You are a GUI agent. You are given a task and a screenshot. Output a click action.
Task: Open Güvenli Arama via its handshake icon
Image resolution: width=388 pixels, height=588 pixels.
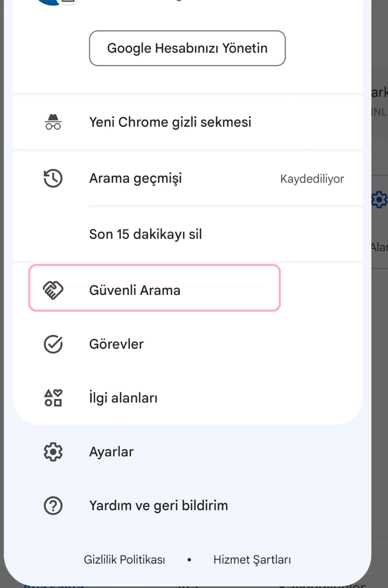(53, 290)
